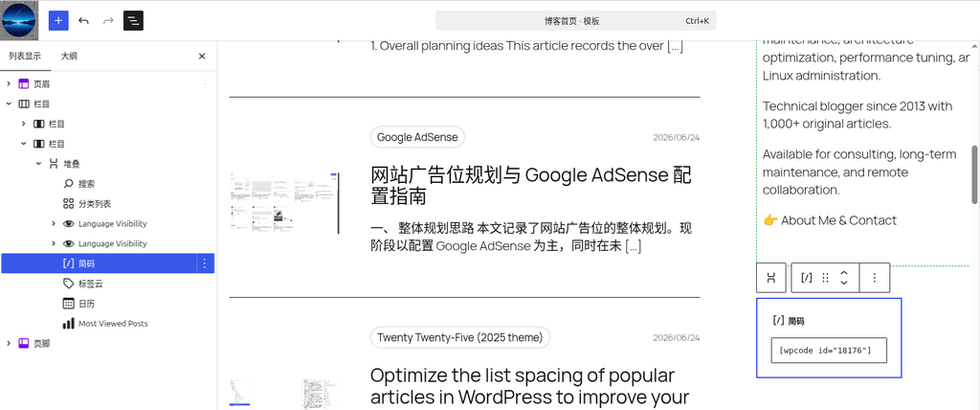Expand the first Language Visibility block

[54, 223]
